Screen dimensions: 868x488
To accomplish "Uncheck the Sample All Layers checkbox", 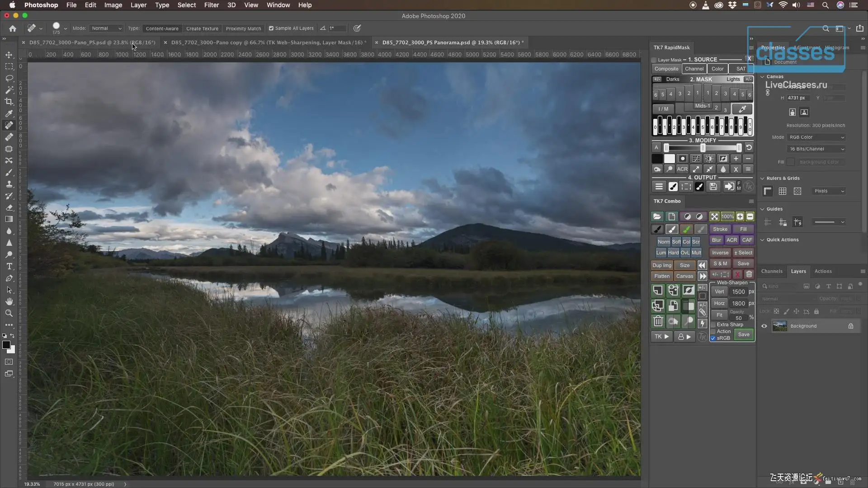I will (271, 28).
